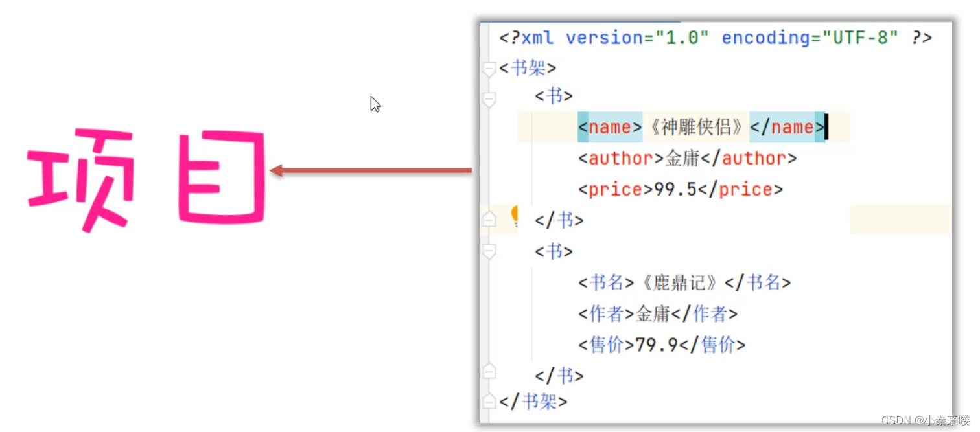Click the closing </书名> tag
Image resolution: width=980 pixels, height=432 pixels.
tap(758, 282)
